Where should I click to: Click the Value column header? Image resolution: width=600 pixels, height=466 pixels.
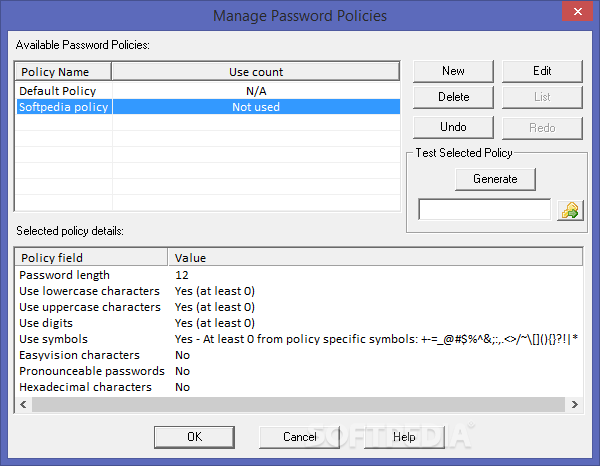coord(375,257)
